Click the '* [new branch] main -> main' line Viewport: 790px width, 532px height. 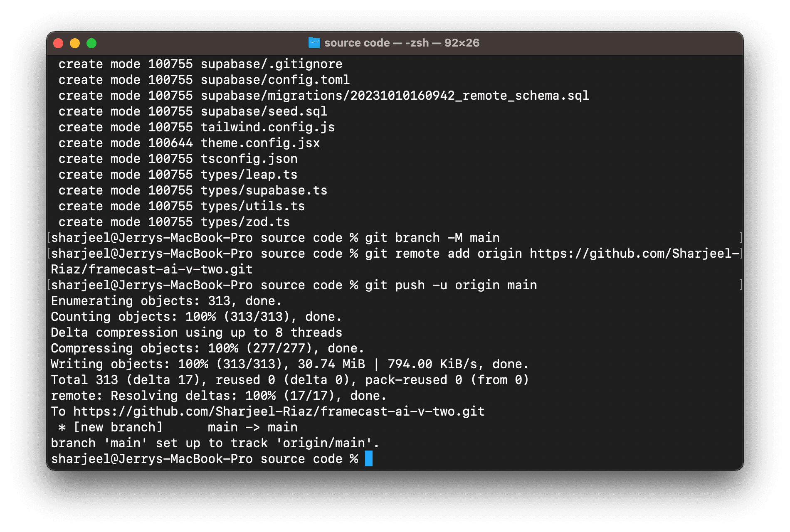click(x=178, y=427)
